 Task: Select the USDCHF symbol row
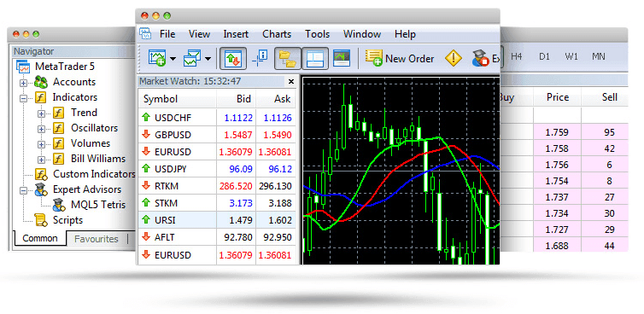click(x=217, y=118)
